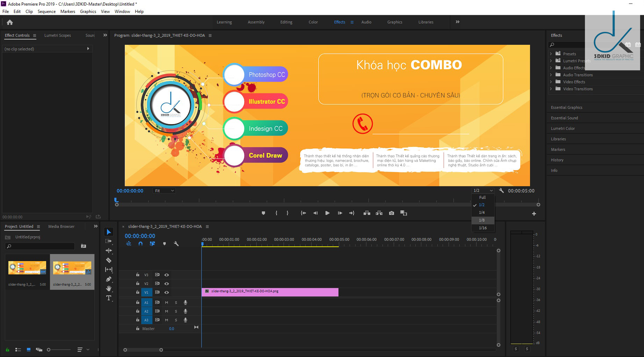644x357 pixels.
Task: Mute audio track A1
Action: (x=166, y=302)
